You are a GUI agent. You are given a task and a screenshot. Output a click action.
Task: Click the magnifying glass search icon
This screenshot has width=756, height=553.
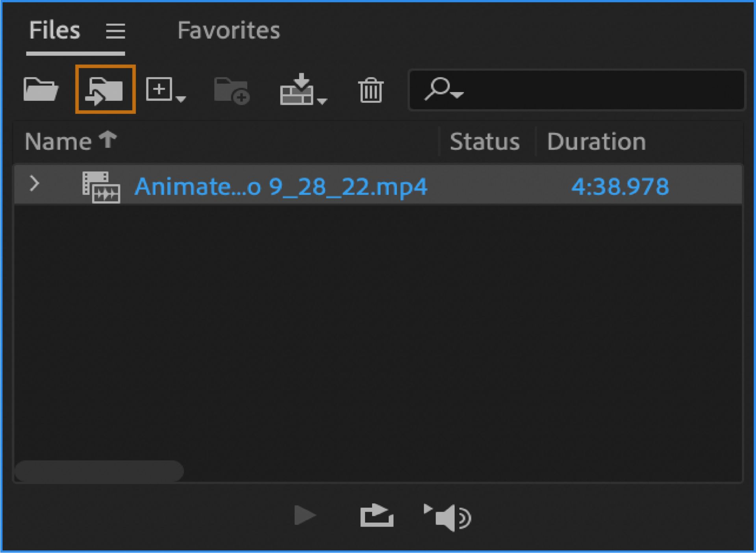pyautogui.click(x=438, y=89)
